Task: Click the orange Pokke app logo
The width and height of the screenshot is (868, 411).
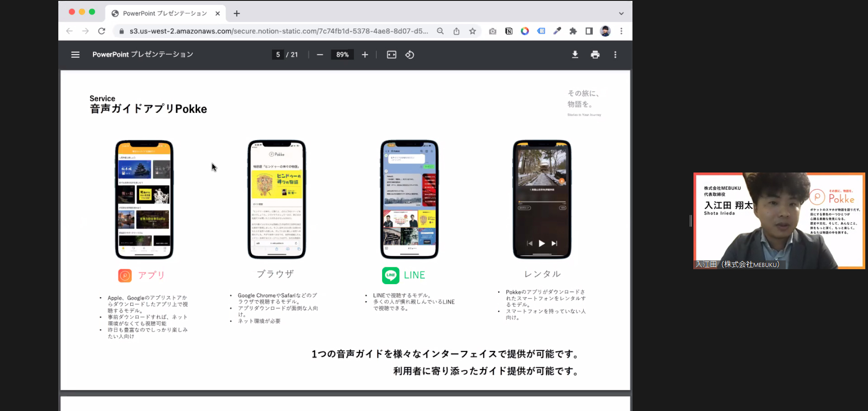Action: (x=125, y=275)
